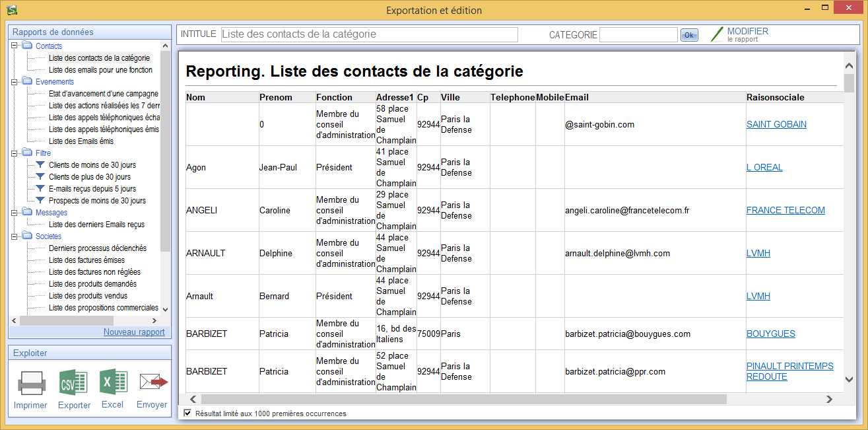Open the LVMH link in Delphine ARNAULT's row
The height and width of the screenshot is (430, 868).
pyautogui.click(x=758, y=253)
